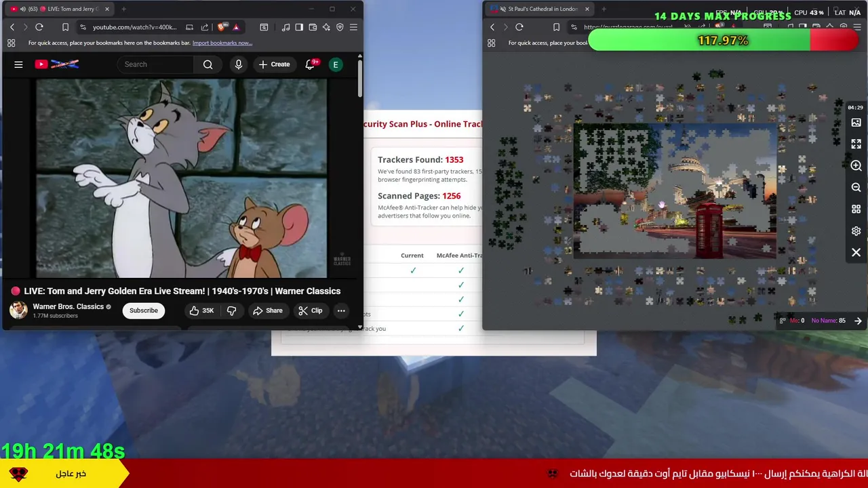Click the Subscribe button
The height and width of the screenshot is (488, 868).
click(x=144, y=310)
